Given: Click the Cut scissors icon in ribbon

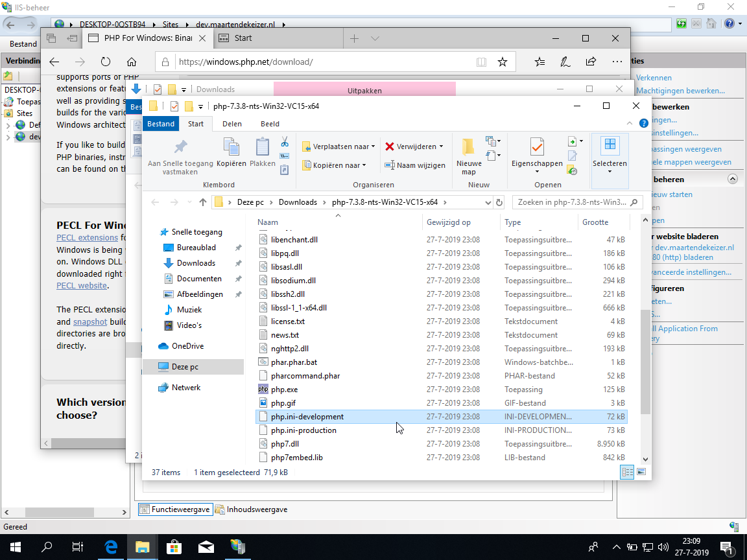Looking at the screenshot, I should coord(284,142).
